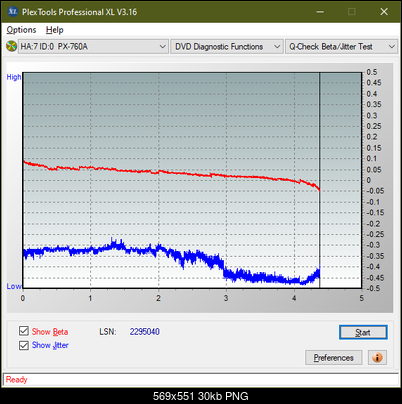Click the -0.5 value on right axis
Viewport: 402px width, 404px height.
click(x=373, y=288)
